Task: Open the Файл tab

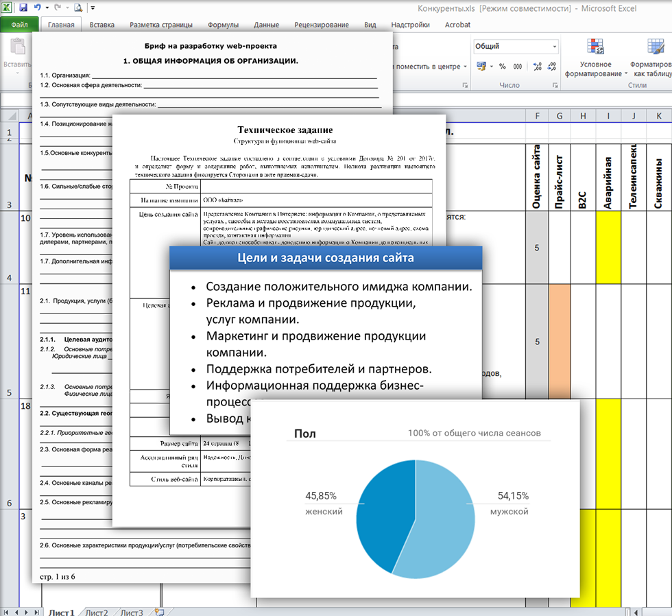Action: (19, 25)
